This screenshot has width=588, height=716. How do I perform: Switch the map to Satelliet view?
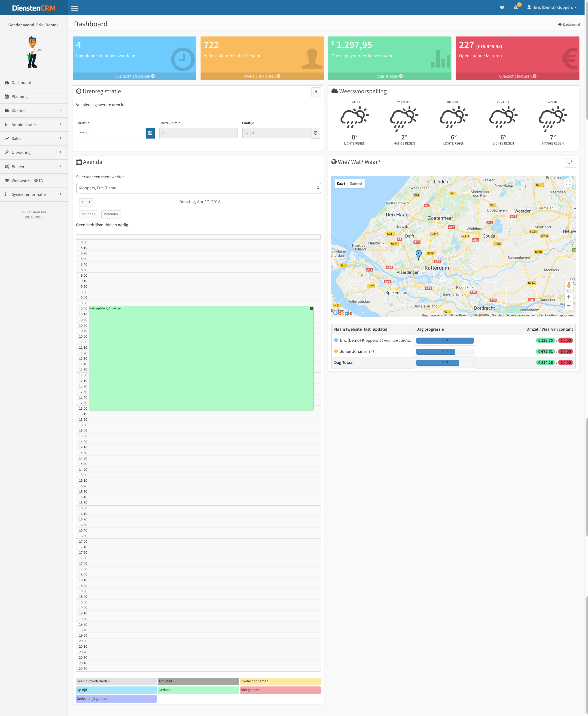pos(356,184)
